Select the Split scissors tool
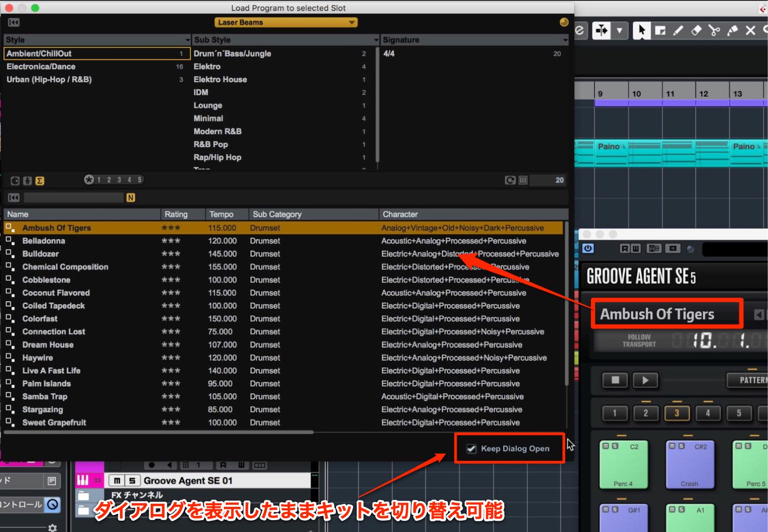This screenshot has width=768, height=532. 714,30
